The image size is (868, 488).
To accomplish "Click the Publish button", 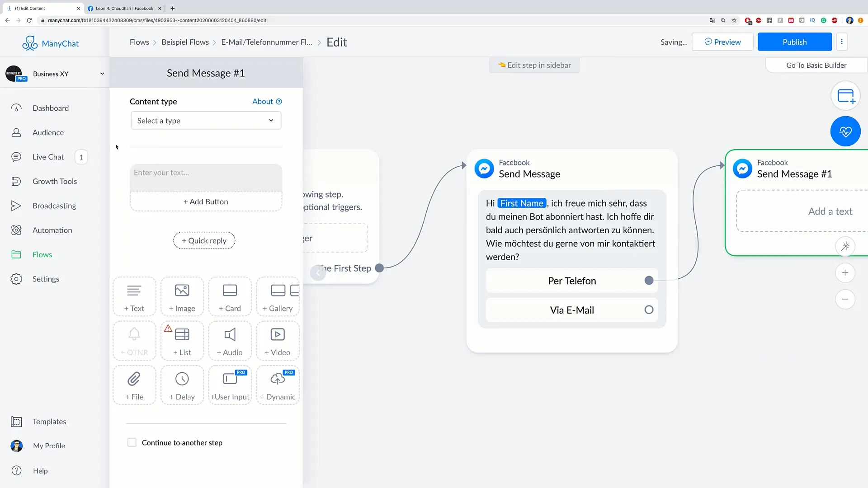I will click(795, 42).
